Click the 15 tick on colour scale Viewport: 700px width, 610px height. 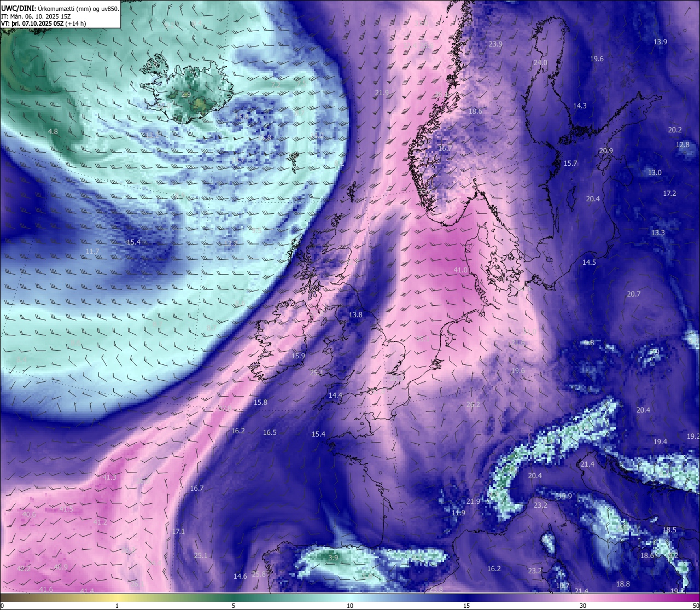466,606
